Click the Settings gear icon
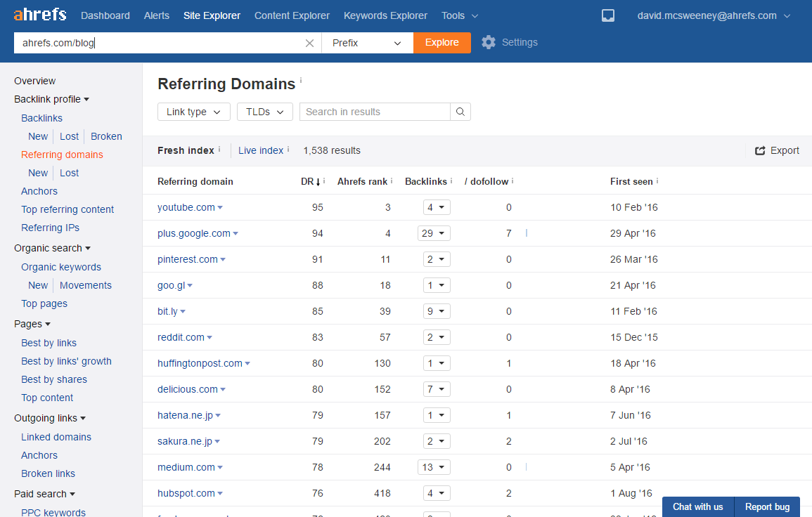This screenshot has height=517, width=812. pos(489,42)
